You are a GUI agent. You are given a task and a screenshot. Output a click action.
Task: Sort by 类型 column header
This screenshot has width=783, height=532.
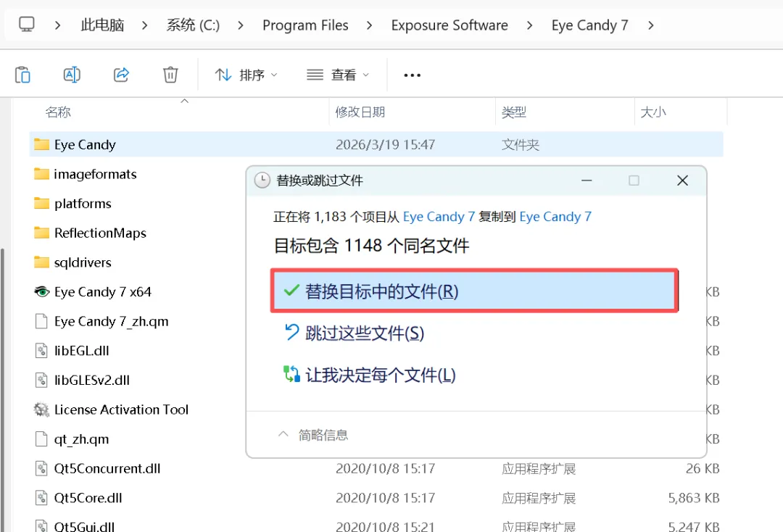[x=514, y=112]
